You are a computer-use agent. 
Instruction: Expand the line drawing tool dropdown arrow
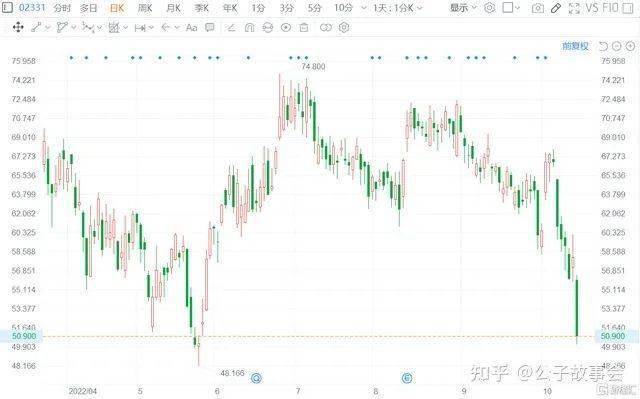48,28
